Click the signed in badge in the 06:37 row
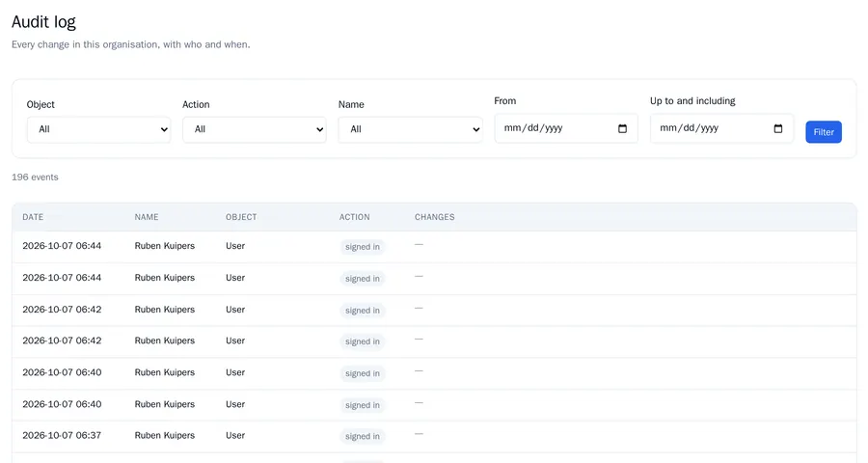The height and width of the screenshot is (463, 868). (x=363, y=436)
